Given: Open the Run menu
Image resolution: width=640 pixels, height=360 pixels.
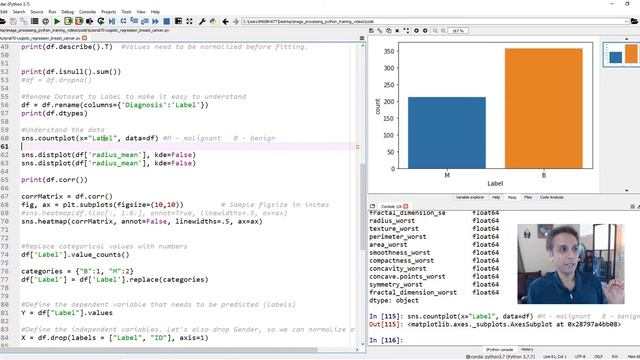Looking at the screenshot, I should point(52,12).
